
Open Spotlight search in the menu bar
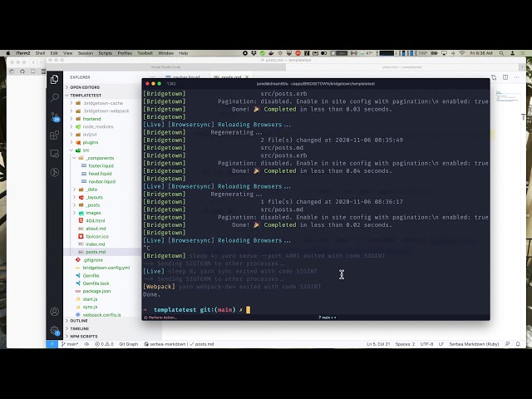[501, 53]
